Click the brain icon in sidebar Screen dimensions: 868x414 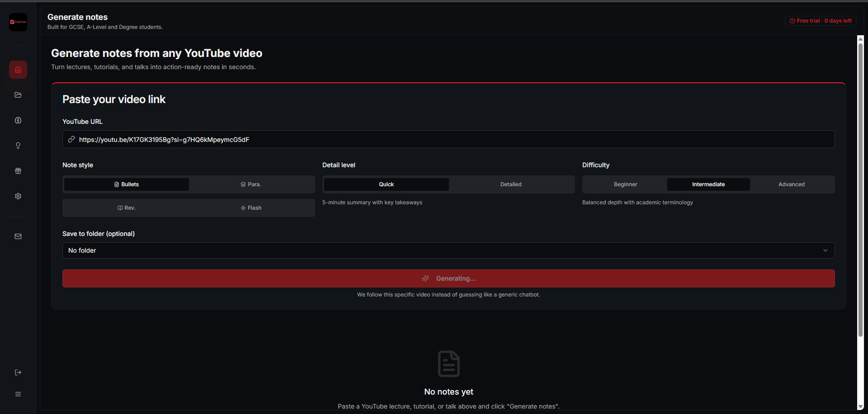(x=18, y=120)
